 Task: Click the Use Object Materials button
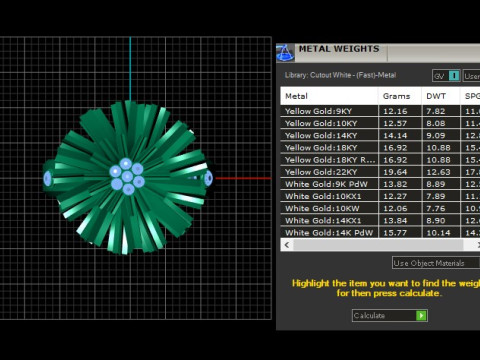point(436,263)
